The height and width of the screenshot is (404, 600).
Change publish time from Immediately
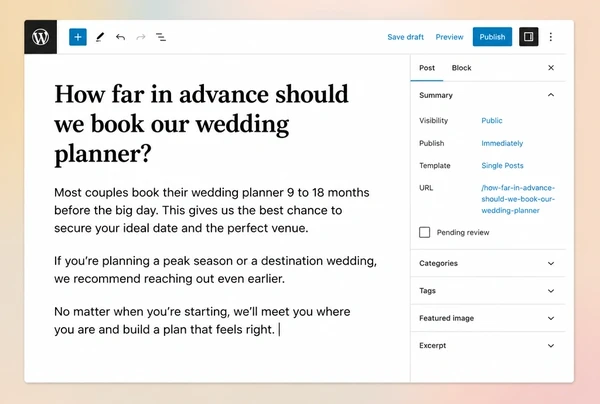point(502,143)
